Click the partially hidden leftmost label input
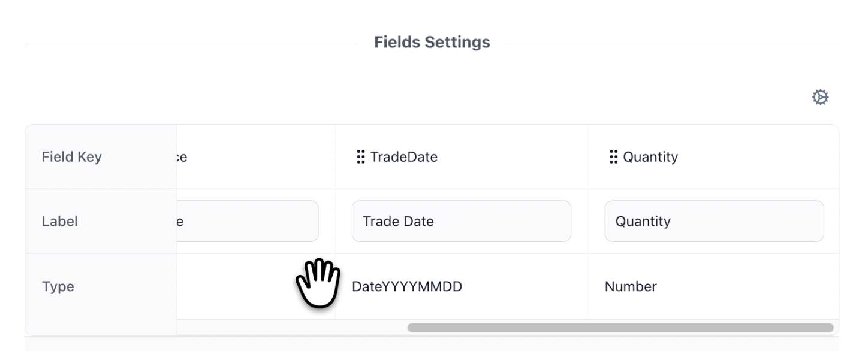This screenshot has width=868, height=351. point(247,221)
